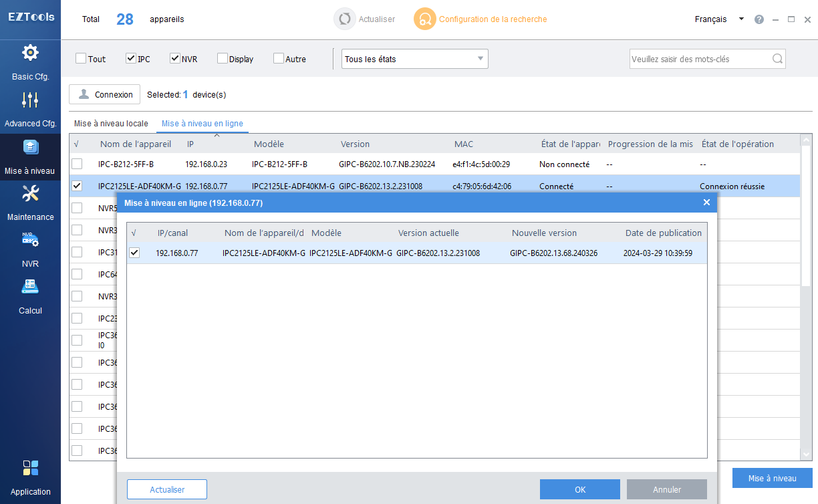
Task: Open Basic Cfg. sidebar icon
Action: [x=30, y=53]
